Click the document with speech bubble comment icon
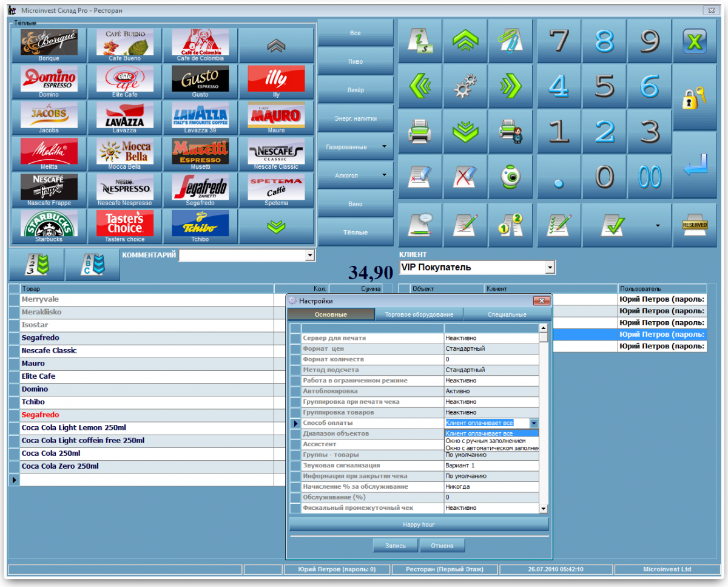This screenshot has height=587, width=728. (420, 225)
